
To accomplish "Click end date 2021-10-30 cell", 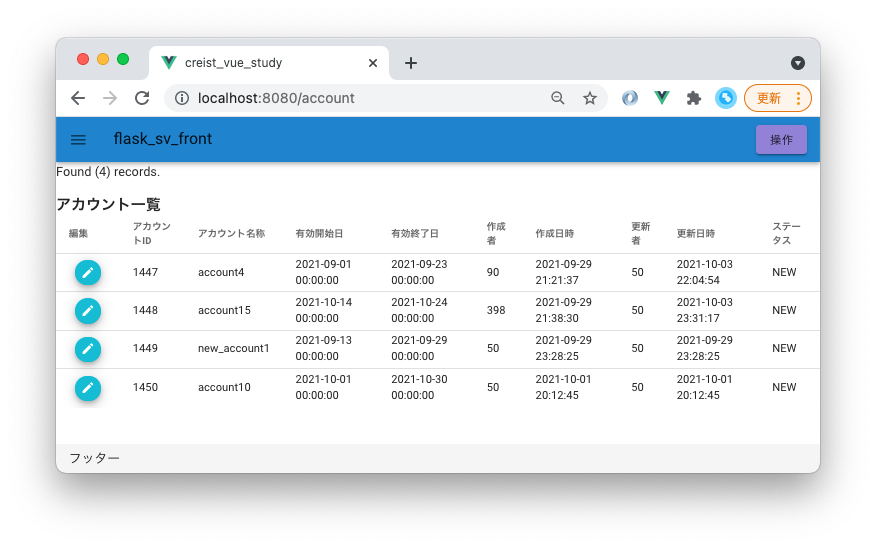I will coord(419,387).
